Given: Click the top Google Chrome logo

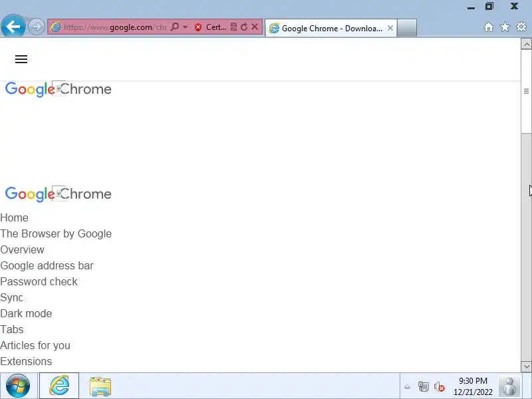Looking at the screenshot, I should [58, 89].
